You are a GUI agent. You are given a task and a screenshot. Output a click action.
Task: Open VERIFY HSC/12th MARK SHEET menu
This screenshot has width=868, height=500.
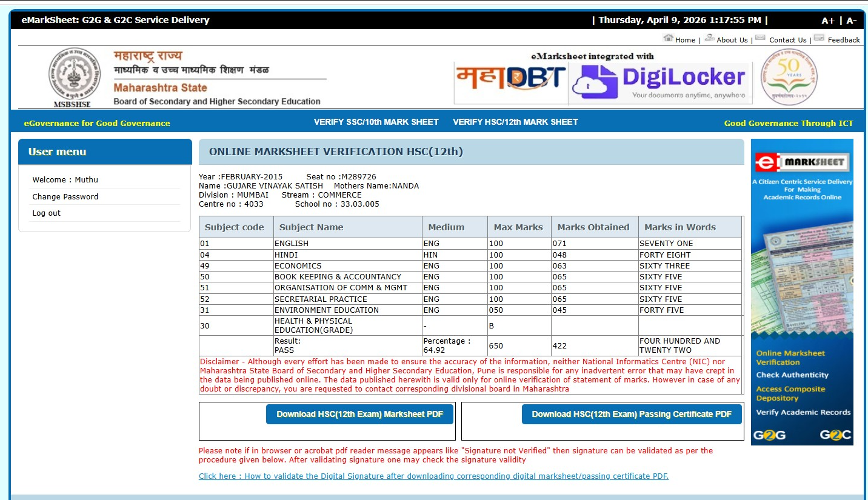pos(515,122)
